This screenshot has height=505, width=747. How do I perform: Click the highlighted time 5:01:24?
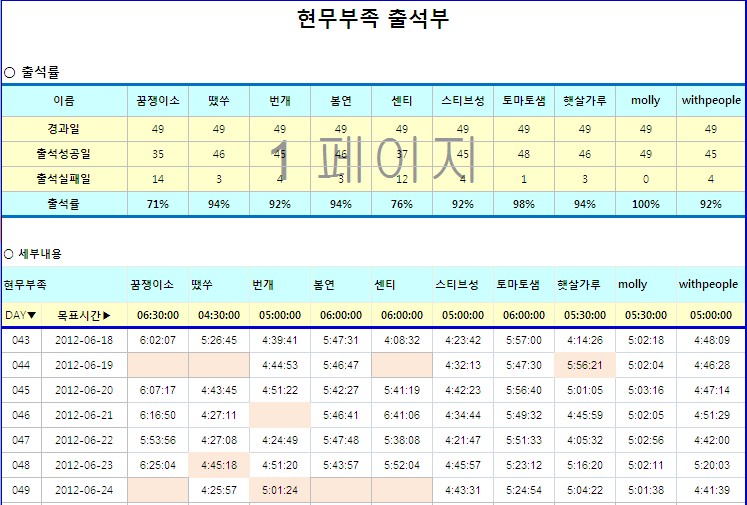coord(280,490)
